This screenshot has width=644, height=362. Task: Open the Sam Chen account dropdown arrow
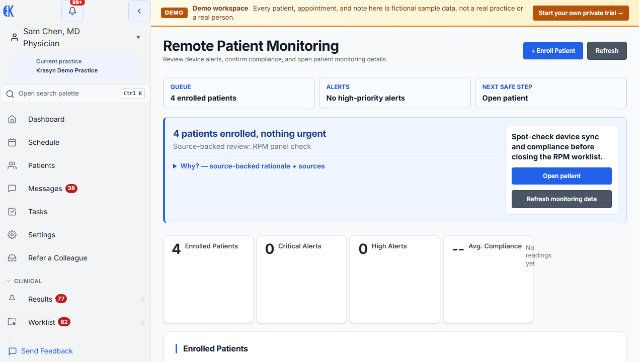coord(138,37)
